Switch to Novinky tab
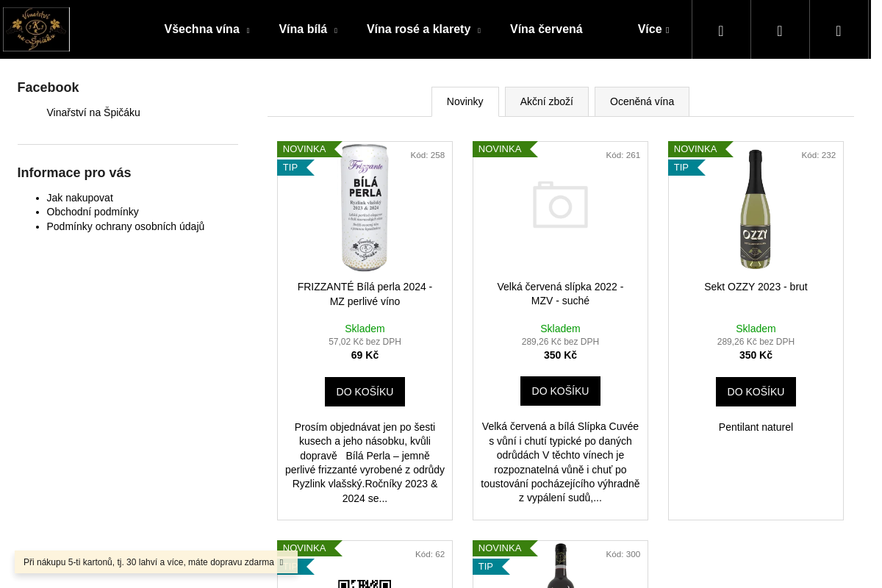 465,101
